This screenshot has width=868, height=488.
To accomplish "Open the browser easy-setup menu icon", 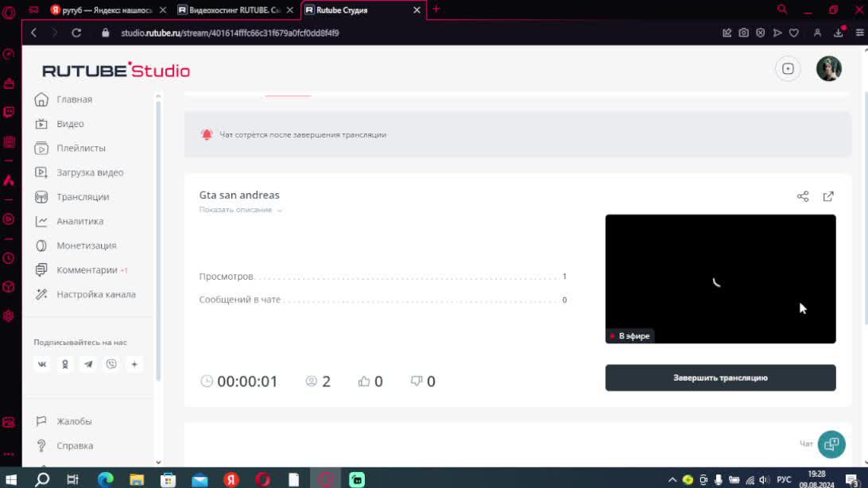I will (859, 33).
